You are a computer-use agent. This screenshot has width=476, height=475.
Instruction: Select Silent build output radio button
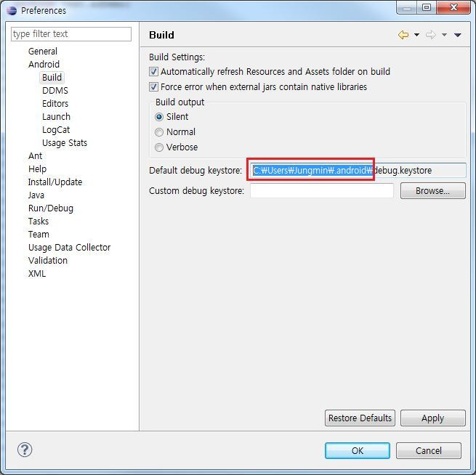159,117
